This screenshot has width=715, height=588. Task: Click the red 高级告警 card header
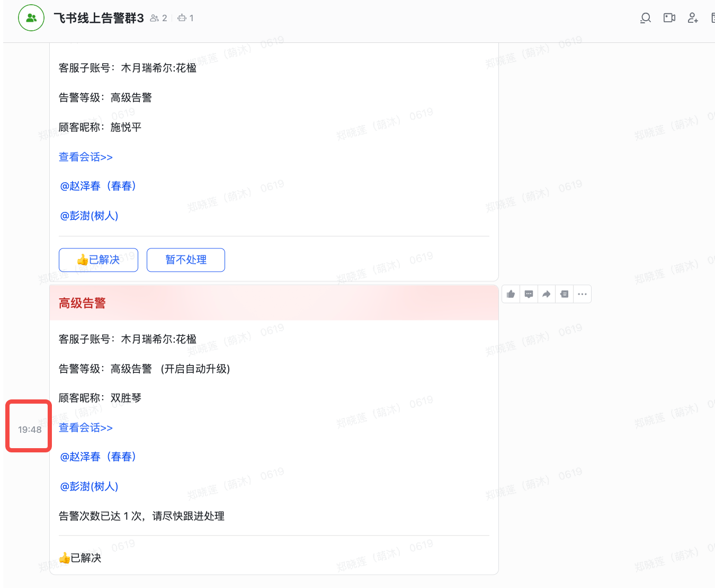[274, 303]
